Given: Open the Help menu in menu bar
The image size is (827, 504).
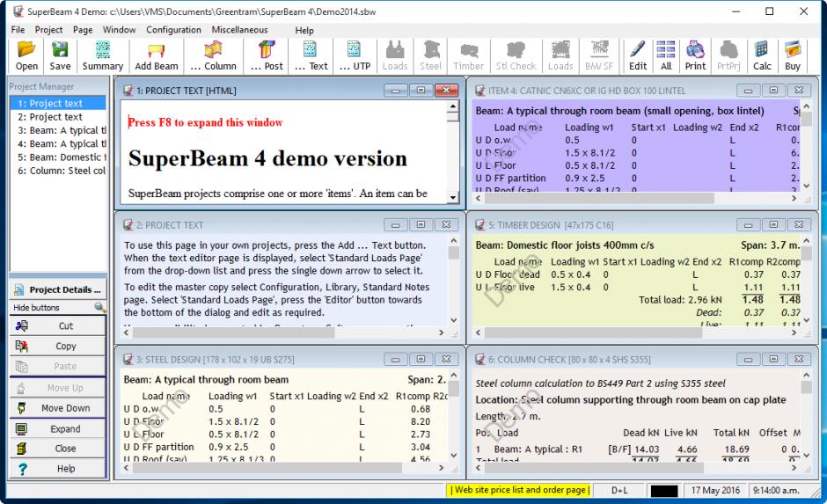Looking at the screenshot, I should click(x=304, y=31).
